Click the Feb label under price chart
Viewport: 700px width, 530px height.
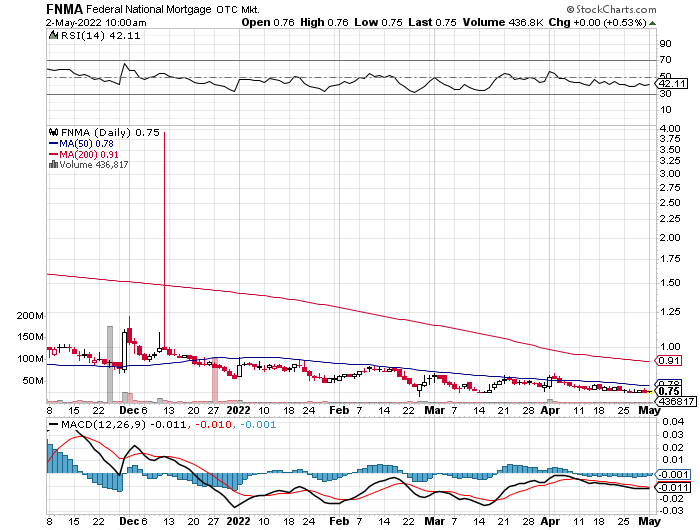[x=339, y=410]
